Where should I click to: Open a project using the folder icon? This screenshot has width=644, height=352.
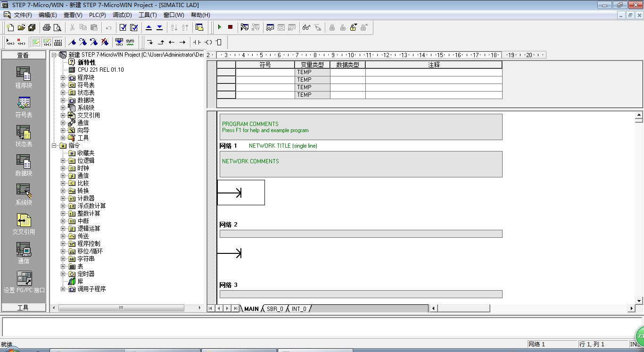21,27
